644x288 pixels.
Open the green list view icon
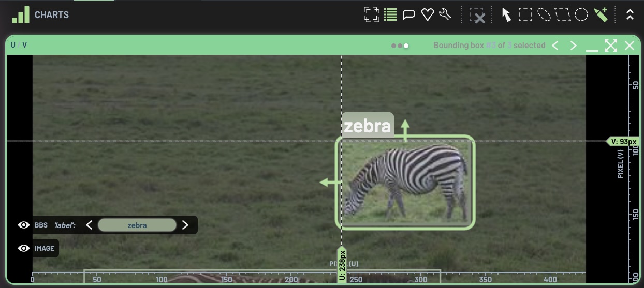point(390,14)
